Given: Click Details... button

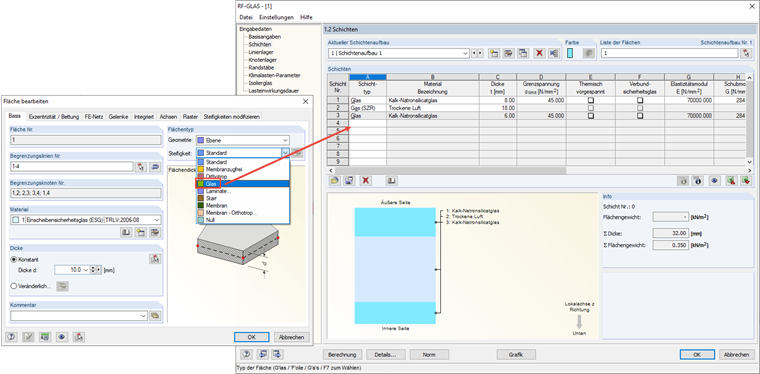Looking at the screenshot, I should [386, 355].
